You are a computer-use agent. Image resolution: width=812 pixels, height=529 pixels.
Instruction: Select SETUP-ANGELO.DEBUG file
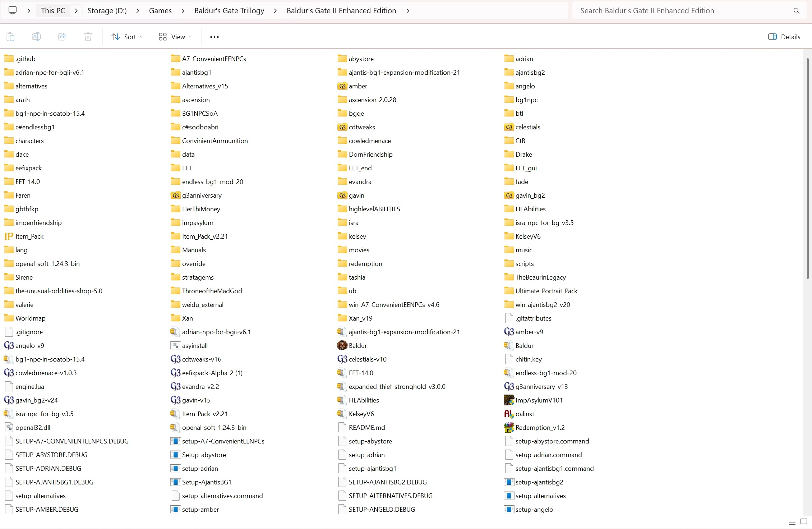[376, 510]
